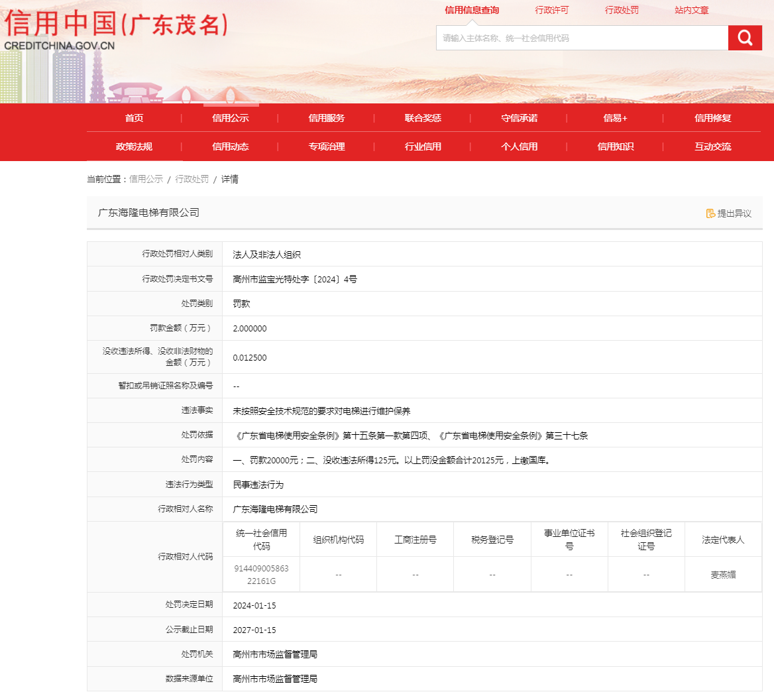Click the decision date 2024-01-15
Viewport: 774px width, 700px height.
click(x=254, y=606)
